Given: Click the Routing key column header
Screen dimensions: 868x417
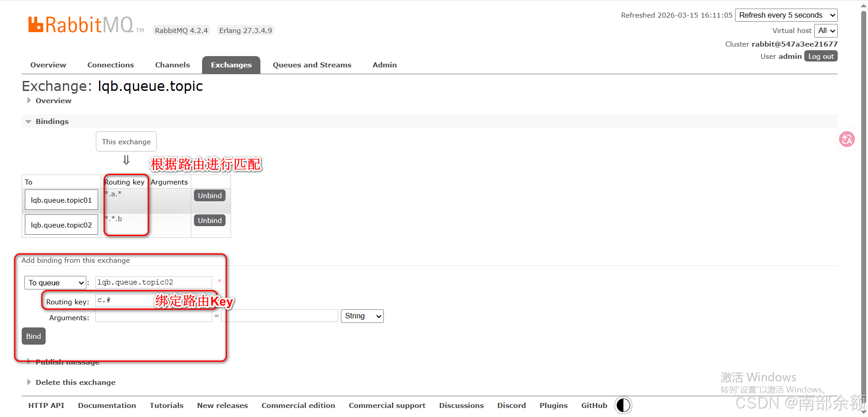Looking at the screenshot, I should (x=124, y=182).
